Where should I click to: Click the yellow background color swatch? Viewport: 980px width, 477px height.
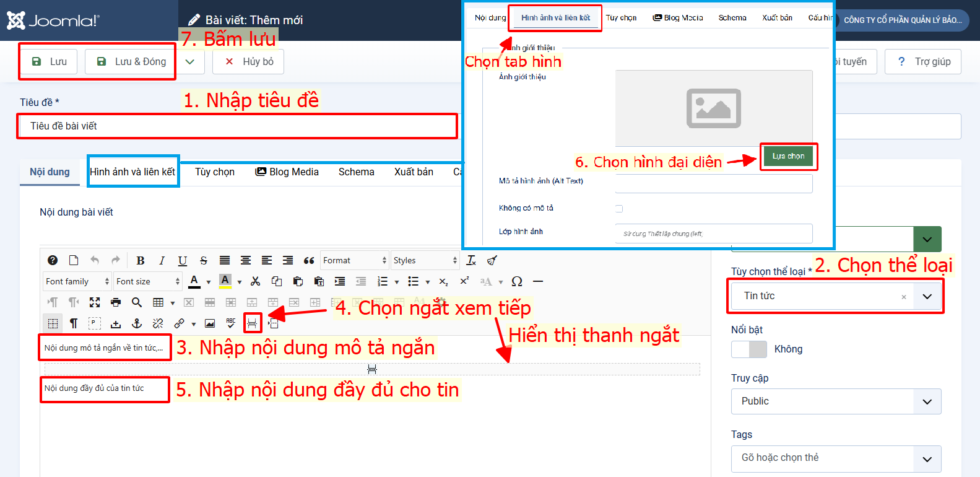(225, 281)
